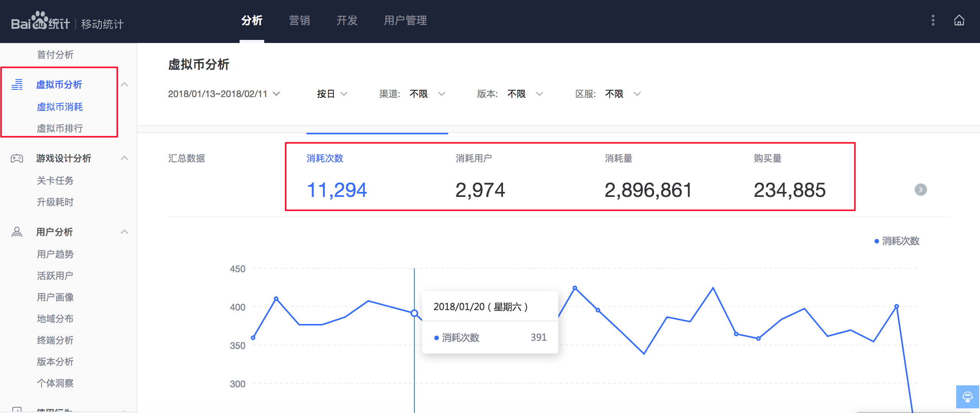
Task: Switch to the 用户管理 top tab
Action: 405,20
